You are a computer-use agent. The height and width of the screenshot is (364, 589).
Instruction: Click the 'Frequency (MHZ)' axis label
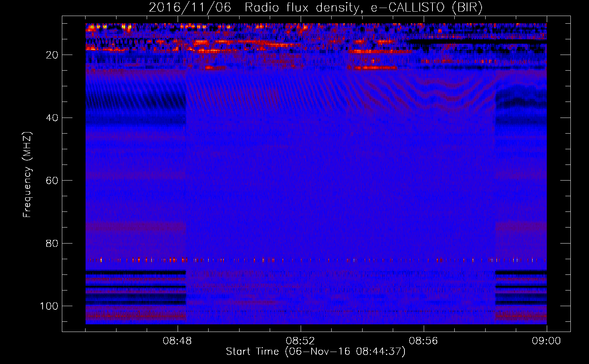point(27,175)
